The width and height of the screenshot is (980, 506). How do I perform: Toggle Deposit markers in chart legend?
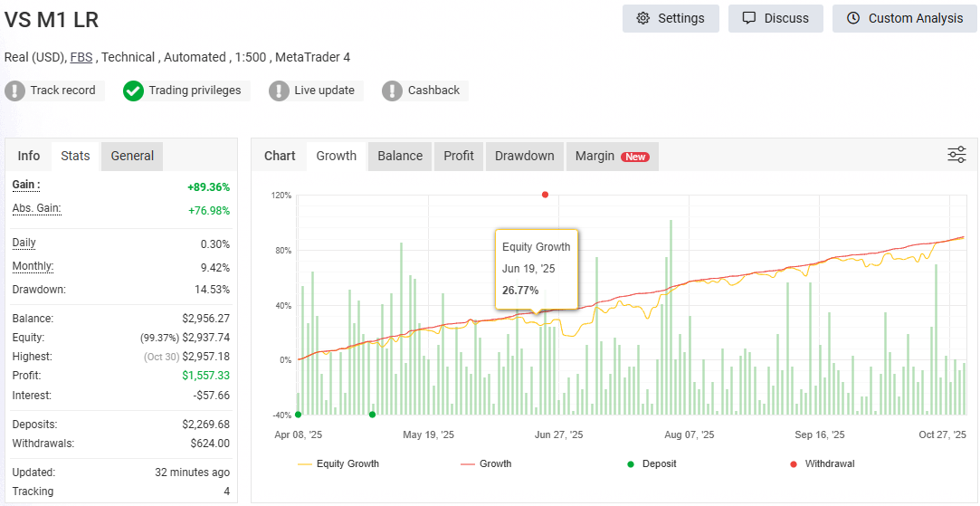point(651,463)
